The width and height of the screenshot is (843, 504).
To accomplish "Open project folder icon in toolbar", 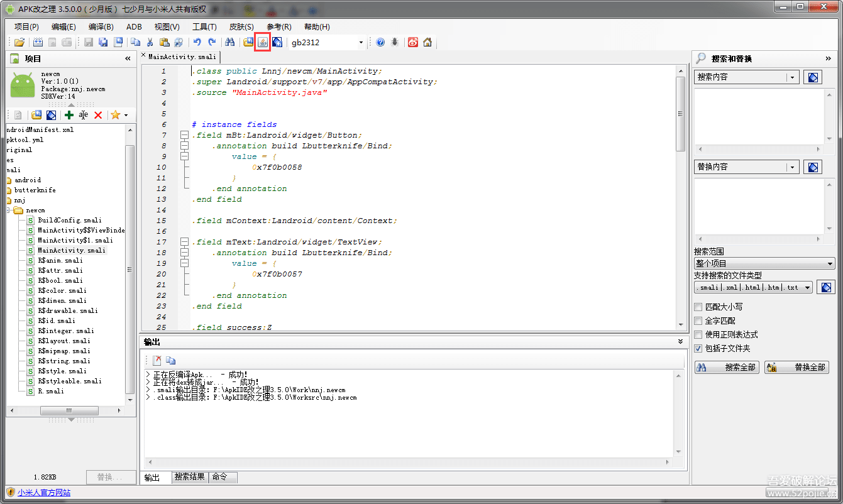I will (x=19, y=42).
